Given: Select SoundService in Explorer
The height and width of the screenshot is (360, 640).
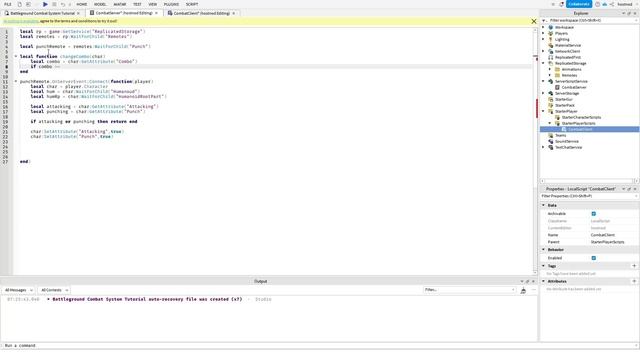Looking at the screenshot, I should click(567, 141).
